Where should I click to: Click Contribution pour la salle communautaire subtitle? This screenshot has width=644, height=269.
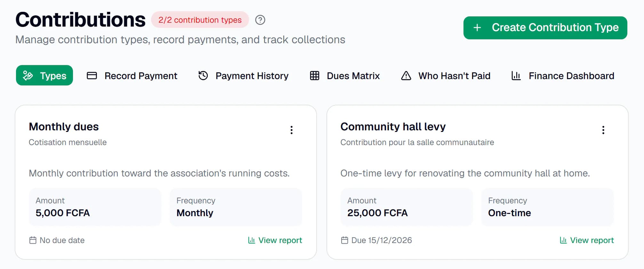[x=417, y=142]
